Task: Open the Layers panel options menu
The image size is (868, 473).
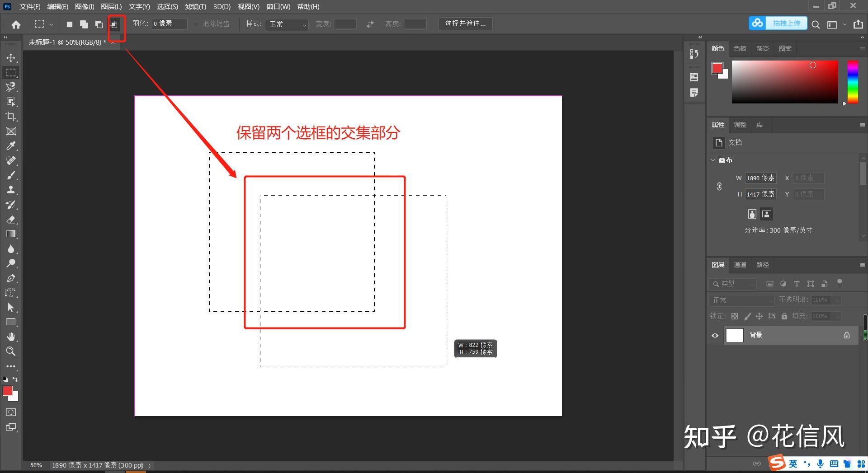Action: [x=862, y=265]
